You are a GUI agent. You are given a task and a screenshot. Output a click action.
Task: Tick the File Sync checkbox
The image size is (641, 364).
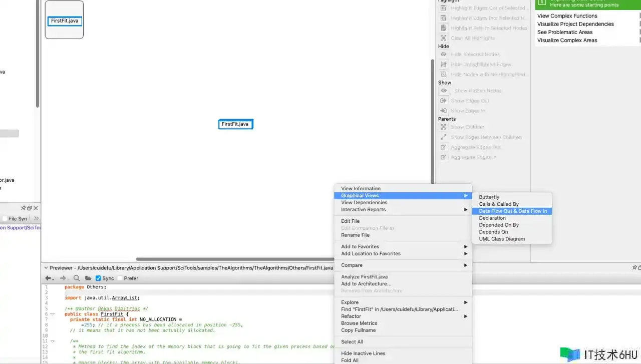click(x=5, y=219)
